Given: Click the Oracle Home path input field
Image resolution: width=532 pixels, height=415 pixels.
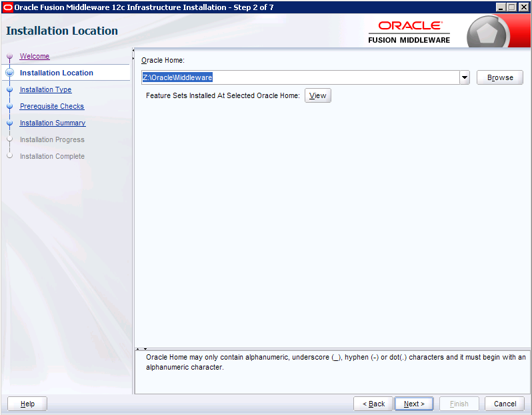Looking at the screenshot, I should 300,77.
